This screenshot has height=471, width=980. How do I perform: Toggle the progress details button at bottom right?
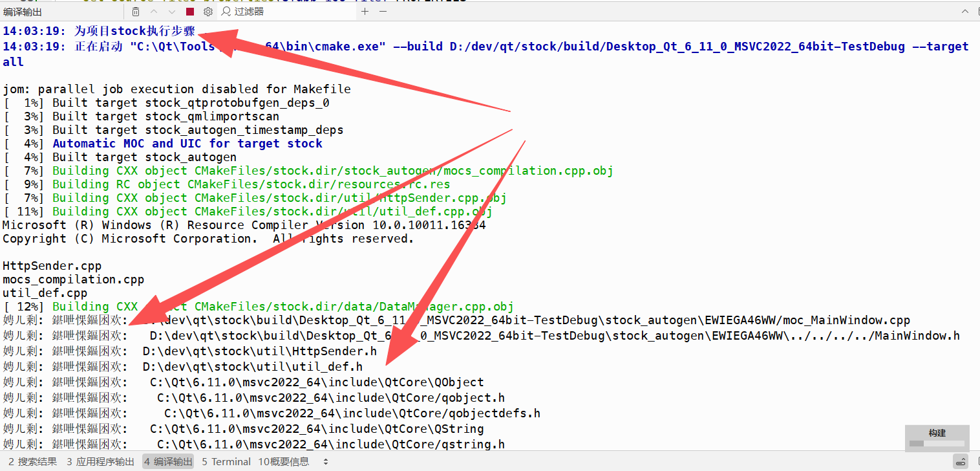coord(961,461)
